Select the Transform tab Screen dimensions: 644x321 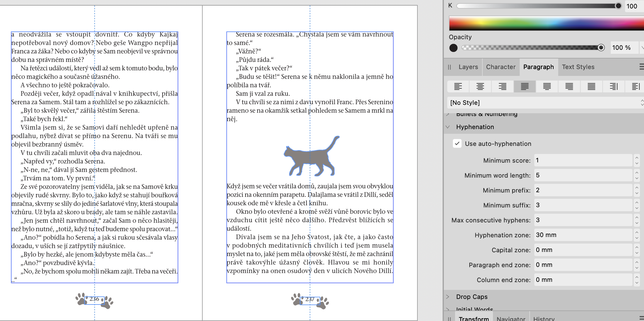(474, 319)
